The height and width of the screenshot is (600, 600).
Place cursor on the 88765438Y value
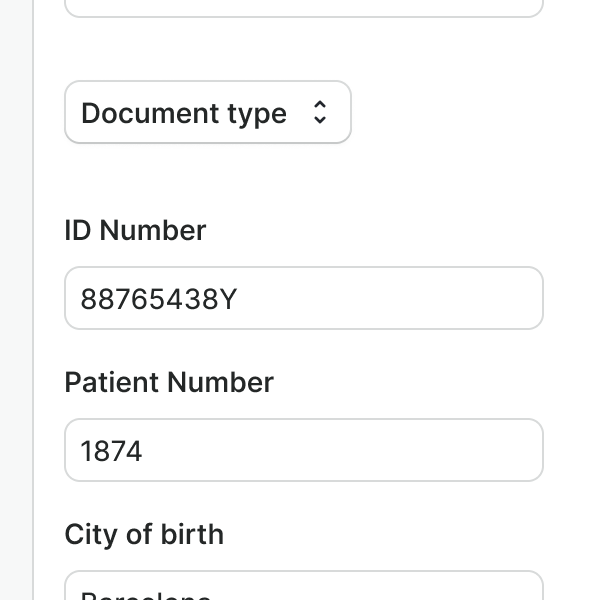point(158,299)
